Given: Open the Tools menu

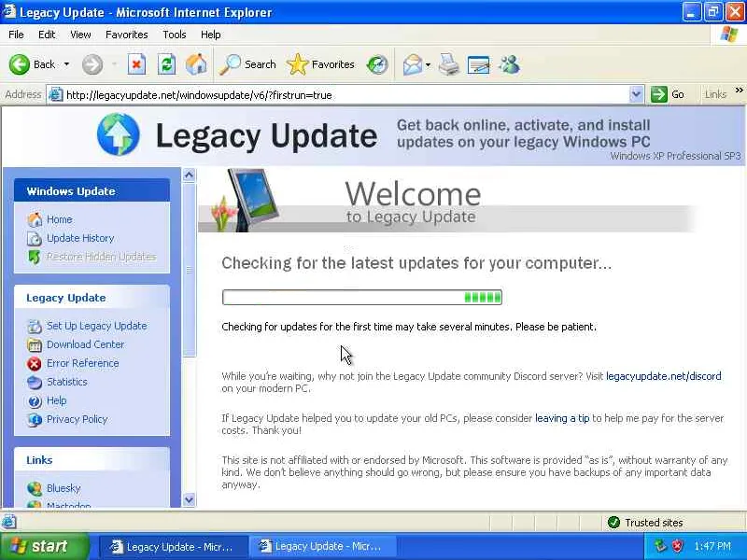Looking at the screenshot, I should [x=175, y=35].
